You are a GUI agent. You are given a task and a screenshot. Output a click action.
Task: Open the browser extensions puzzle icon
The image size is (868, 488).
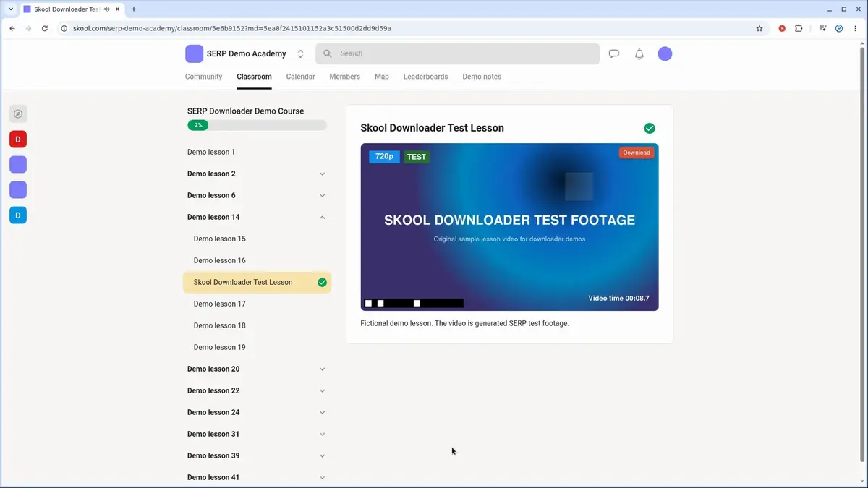pos(799,28)
